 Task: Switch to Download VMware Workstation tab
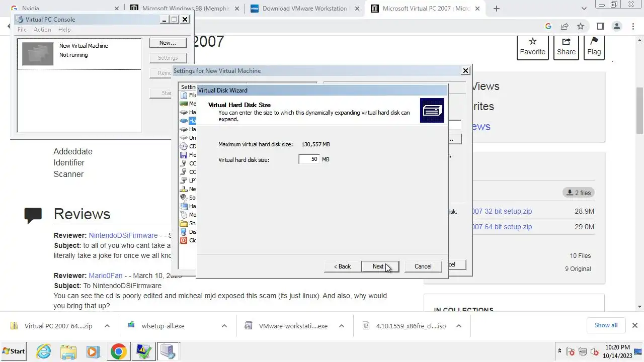tap(304, 9)
